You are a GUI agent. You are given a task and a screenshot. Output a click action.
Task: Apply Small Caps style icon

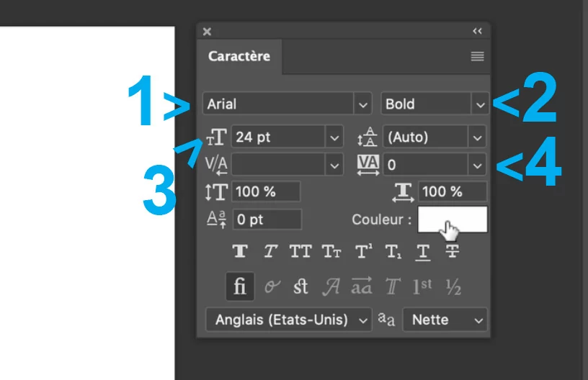point(331,251)
